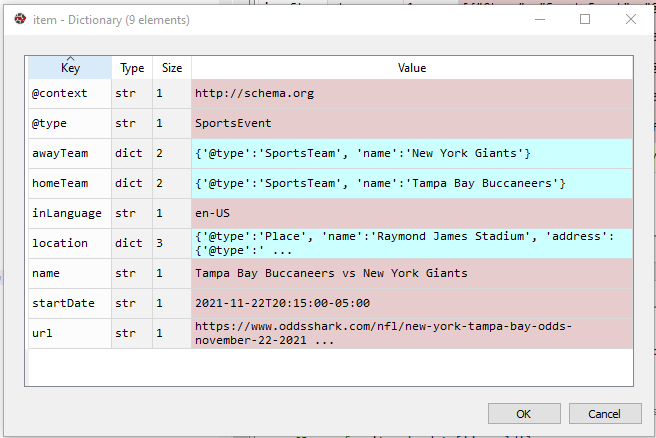Select the @context key cell

tap(70, 94)
